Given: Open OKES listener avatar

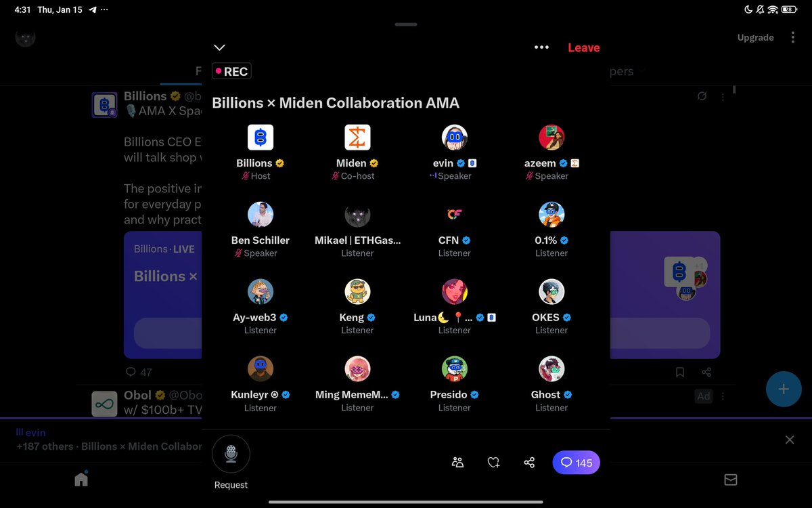Looking at the screenshot, I should (x=551, y=292).
